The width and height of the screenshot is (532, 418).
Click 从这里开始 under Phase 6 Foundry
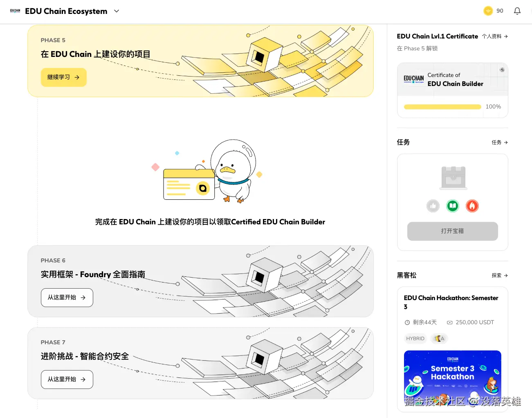click(67, 298)
